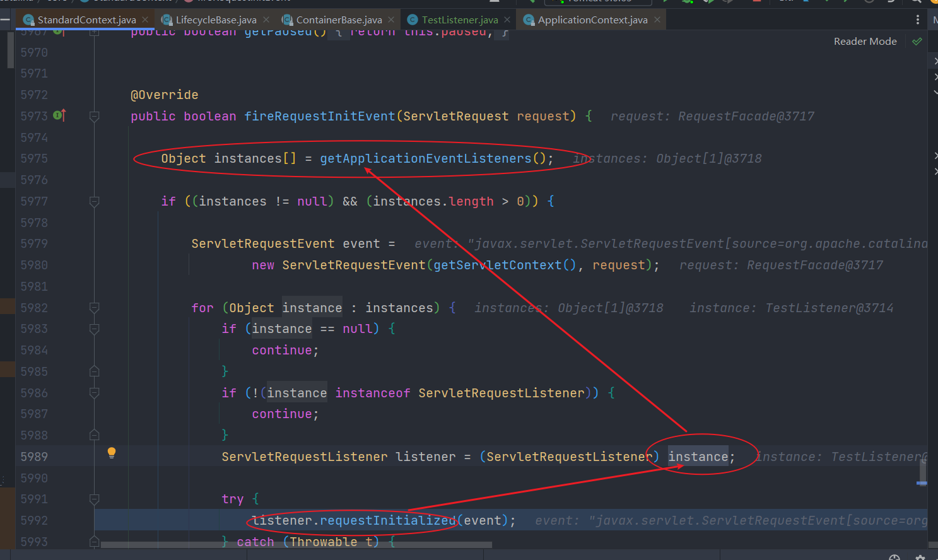Image resolution: width=938 pixels, height=560 pixels.
Task: Click line number 5982 in the gutter
Action: coord(34,308)
